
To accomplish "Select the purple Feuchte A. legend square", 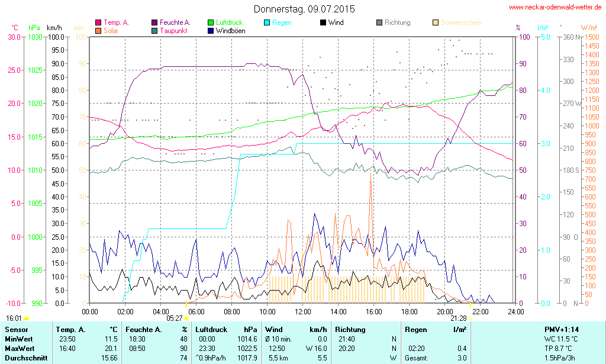I will click(154, 22).
